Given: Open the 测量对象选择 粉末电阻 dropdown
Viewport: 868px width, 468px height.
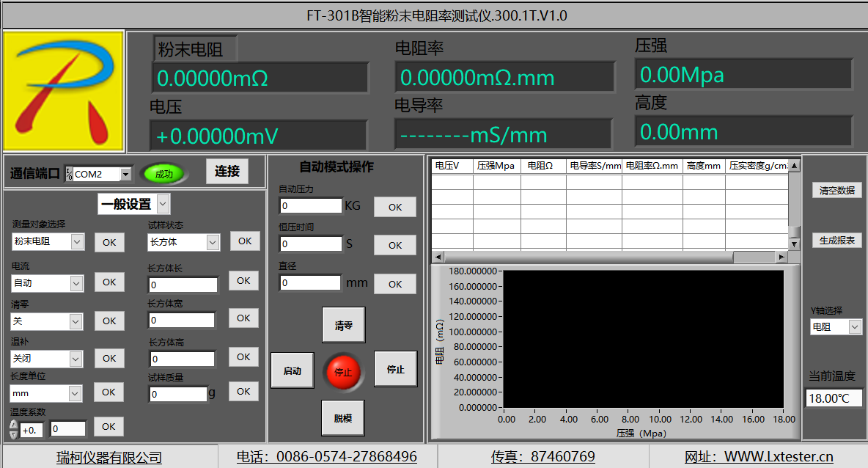Looking at the screenshot, I should point(77,241).
